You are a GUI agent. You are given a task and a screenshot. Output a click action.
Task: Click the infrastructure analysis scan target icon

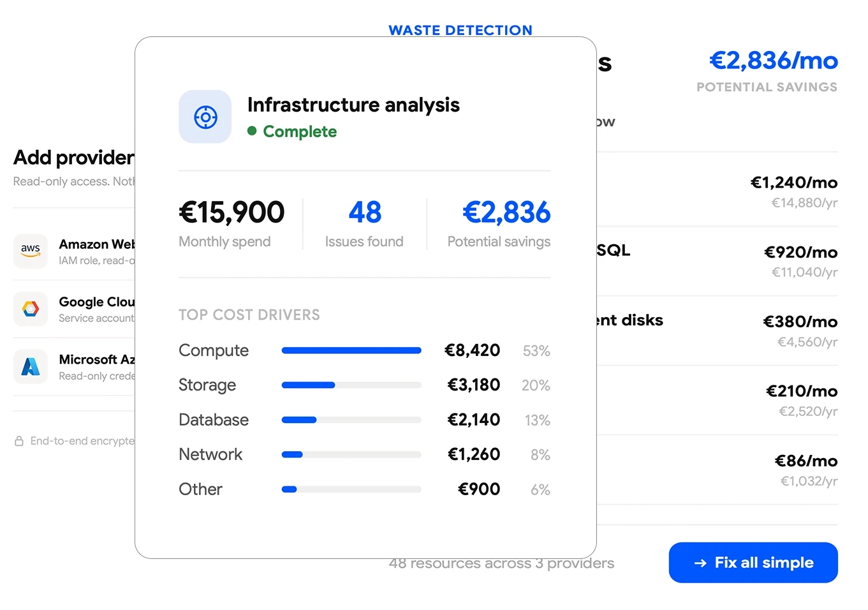[205, 116]
